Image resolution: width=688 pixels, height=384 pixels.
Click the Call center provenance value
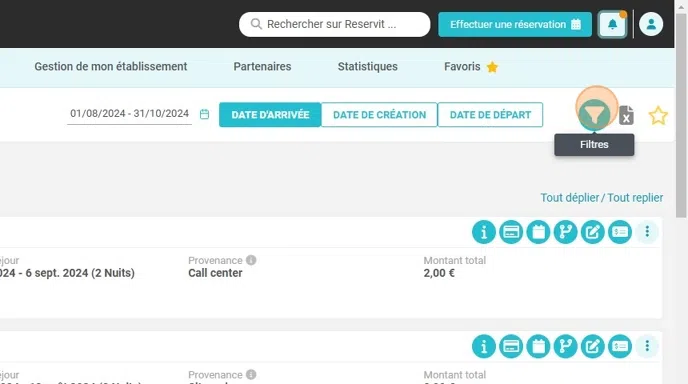(x=215, y=273)
